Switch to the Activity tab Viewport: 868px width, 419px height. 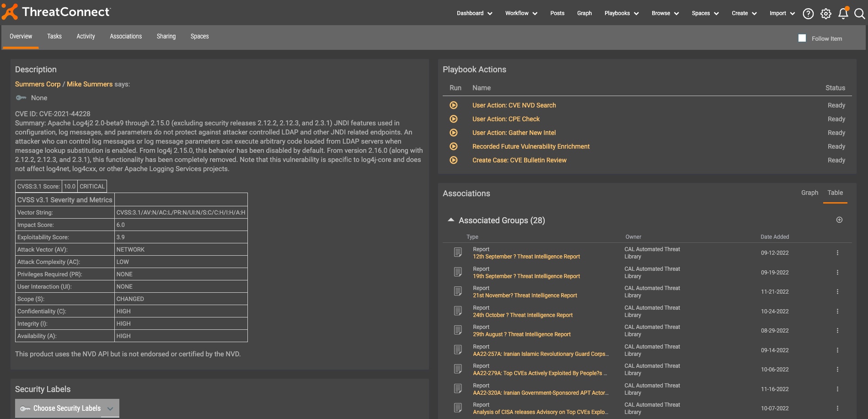[x=86, y=37]
